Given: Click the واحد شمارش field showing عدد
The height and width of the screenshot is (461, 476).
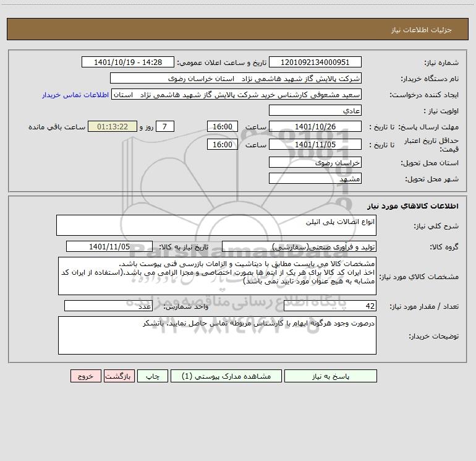Looking at the screenshot, I should pos(108,306).
